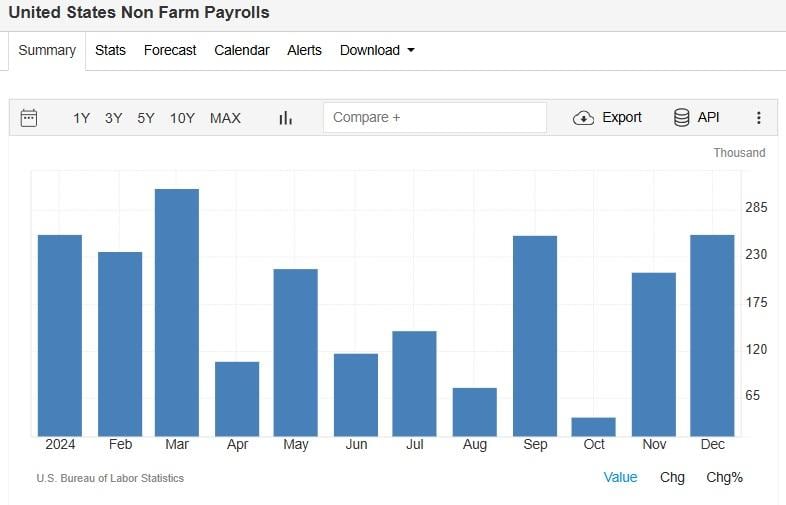Click the bar chart type icon
The height and width of the screenshot is (505, 786).
click(x=286, y=118)
